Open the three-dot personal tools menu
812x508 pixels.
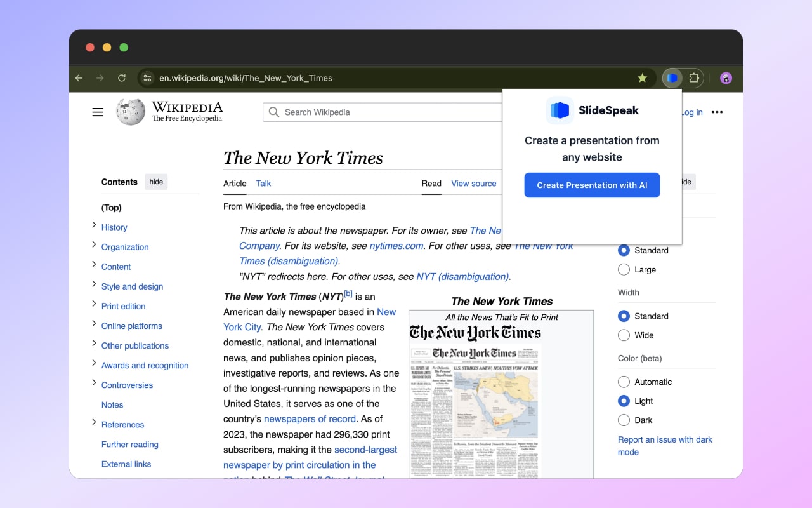coord(717,112)
